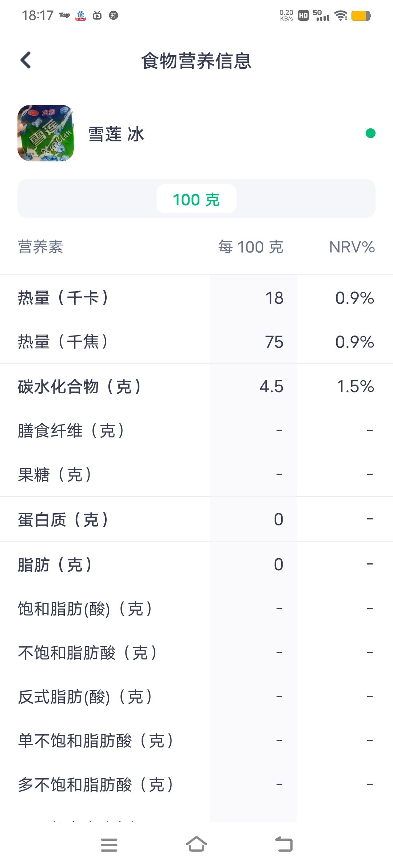The image size is (393, 868).
Task: Tap the 知 notification icon in status bar
Action: tap(114, 15)
